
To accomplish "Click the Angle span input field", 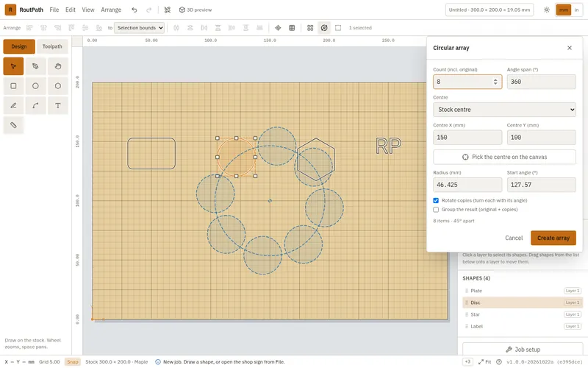I will (541, 82).
